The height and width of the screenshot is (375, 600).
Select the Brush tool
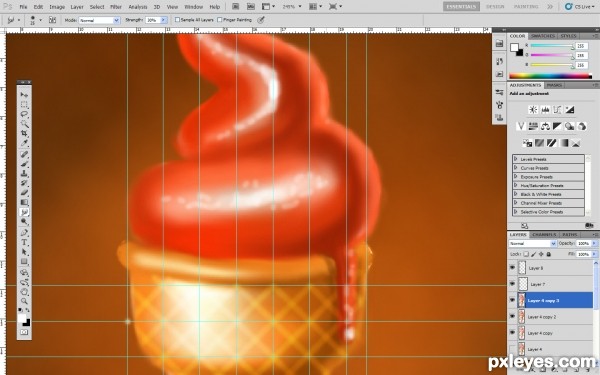[x=24, y=164]
